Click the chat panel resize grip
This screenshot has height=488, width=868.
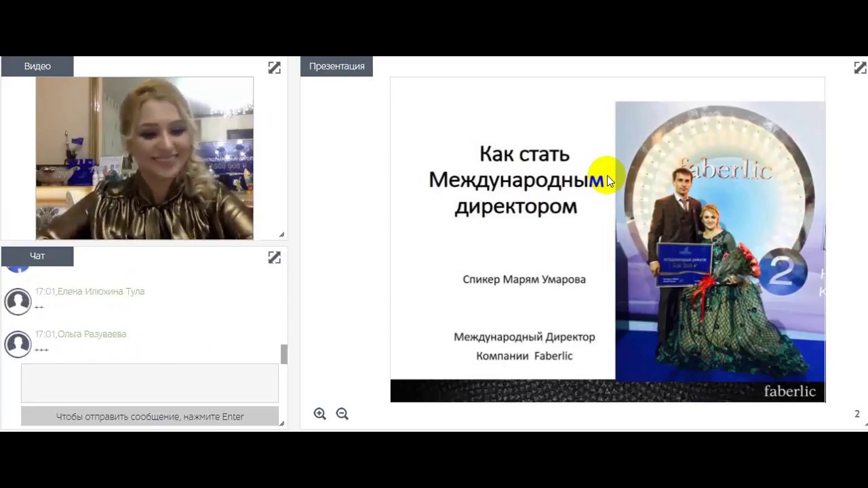tap(281, 423)
